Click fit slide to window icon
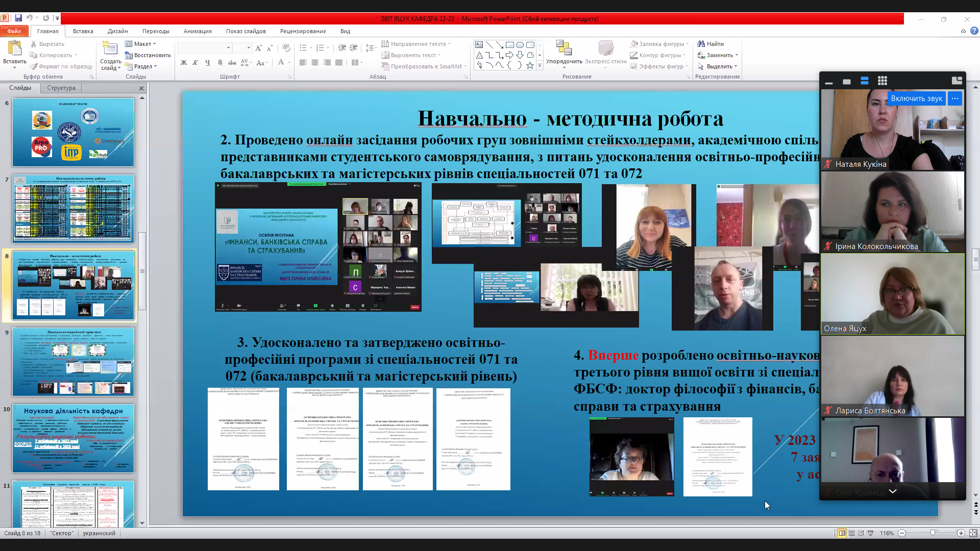This screenshot has width=980, height=551. [x=973, y=533]
